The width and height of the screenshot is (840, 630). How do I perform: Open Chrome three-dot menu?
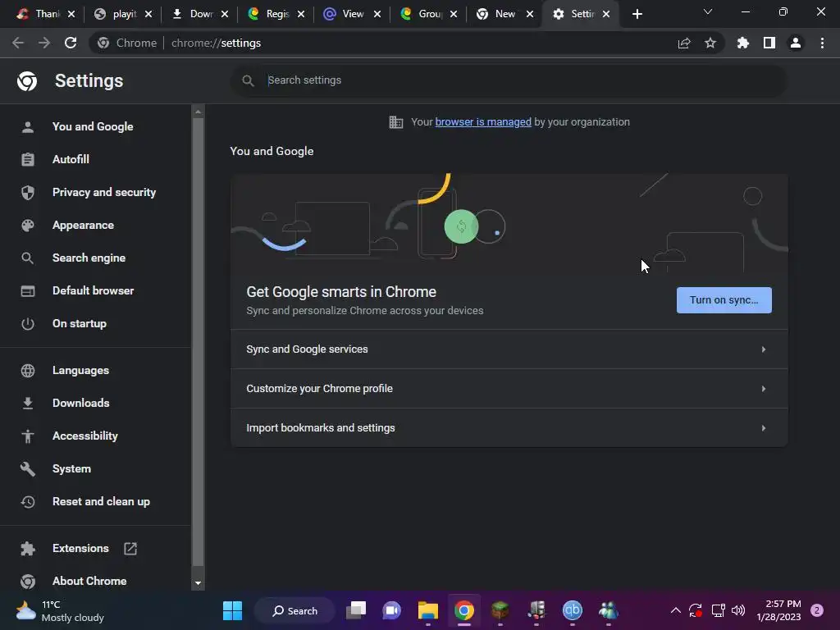tap(822, 43)
